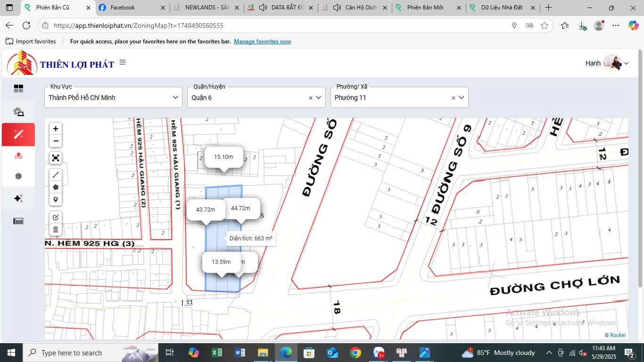644x362 pixels.
Task: Open the Phường/Xã dropdown arrow
Action: [x=462, y=98]
